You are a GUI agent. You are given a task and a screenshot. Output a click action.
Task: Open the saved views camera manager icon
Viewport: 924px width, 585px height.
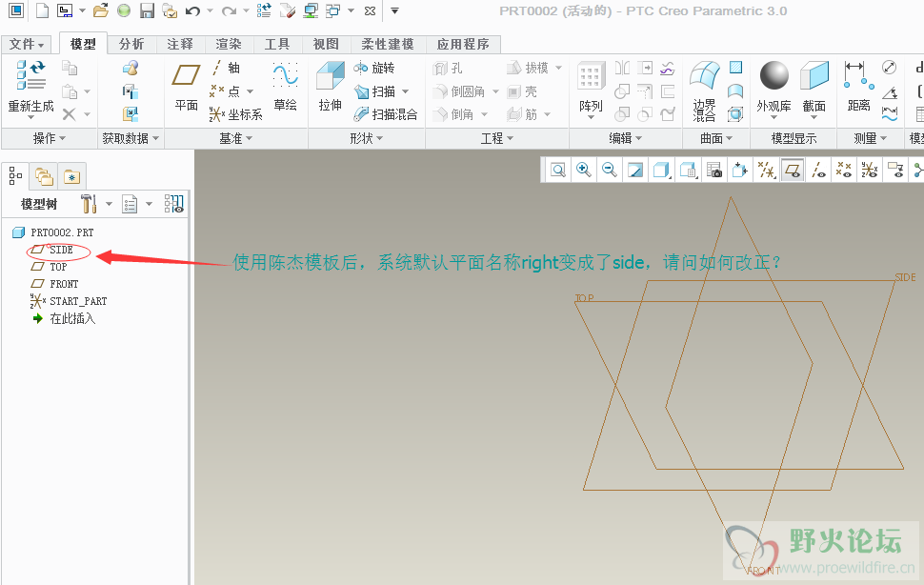point(714,171)
